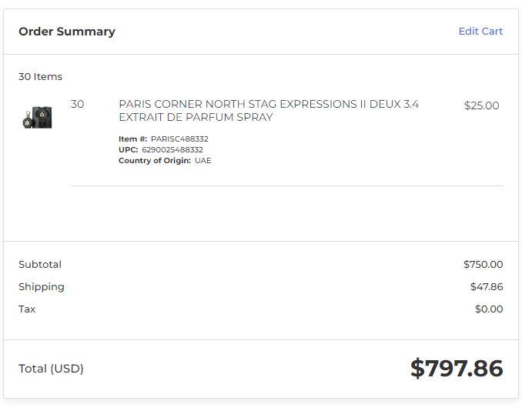Select the UPC code 6290025488332
Viewport: 532px width, 411px height.
(172, 150)
